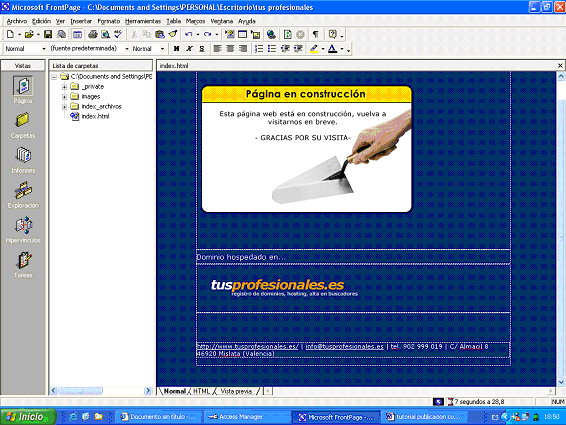This screenshot has height=425, width=566.
Task: Click the Decrease Indent icon
Action: [x=285, y=48]
